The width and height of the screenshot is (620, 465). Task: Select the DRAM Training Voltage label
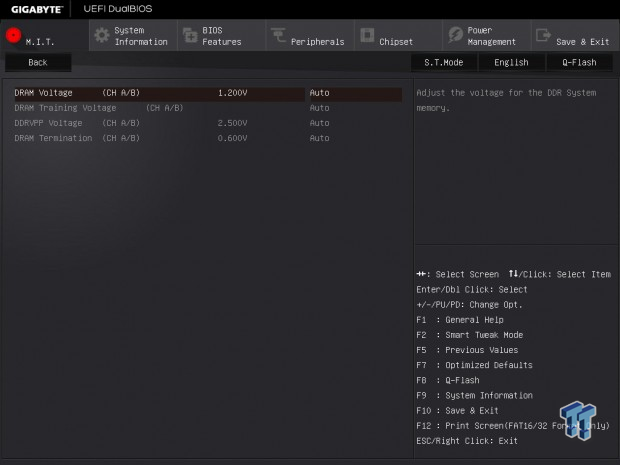[99, 108]
